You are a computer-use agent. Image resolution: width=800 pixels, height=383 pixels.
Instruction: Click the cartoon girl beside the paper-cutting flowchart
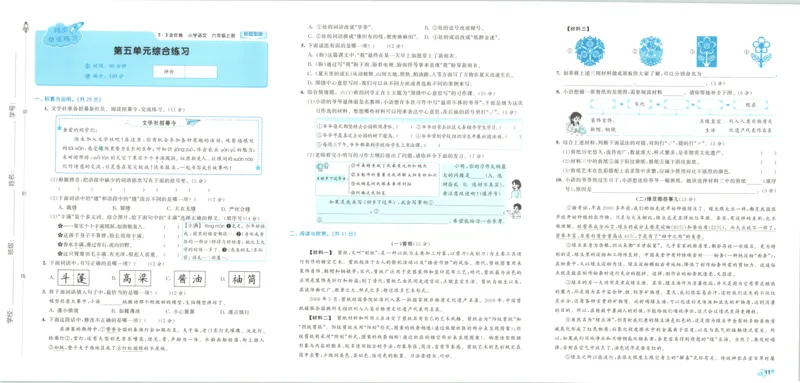pos(576,124)
